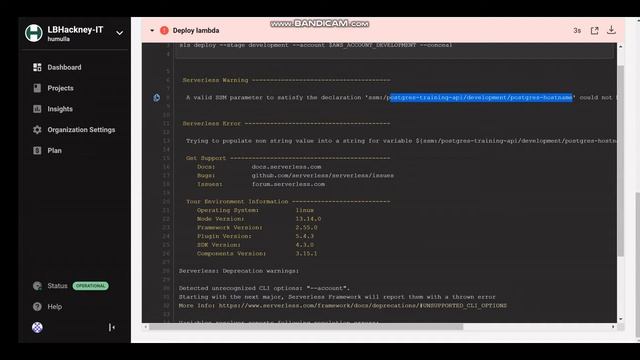Click the Insights chart icon
640x360 pixels.
point(37,109)
